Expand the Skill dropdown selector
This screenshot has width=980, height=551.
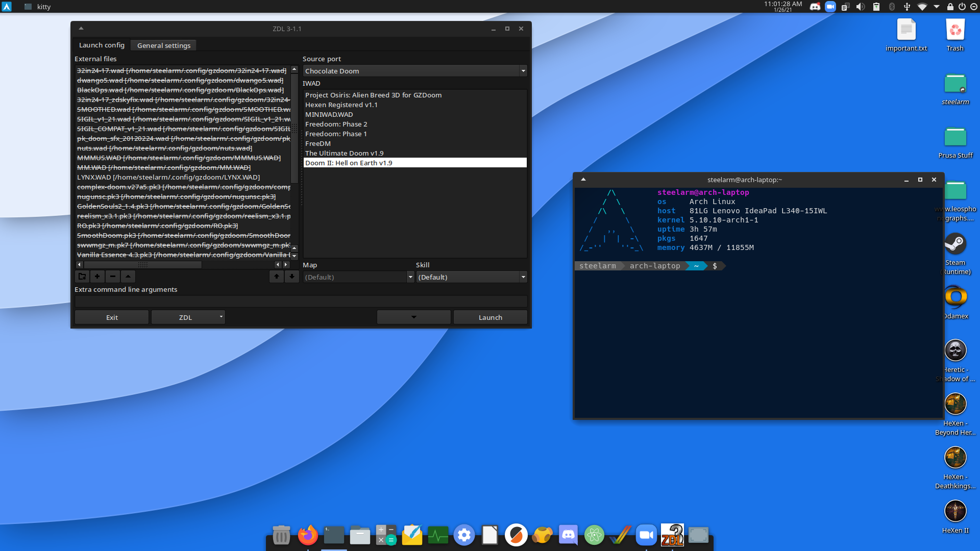(x=523, y=277)
